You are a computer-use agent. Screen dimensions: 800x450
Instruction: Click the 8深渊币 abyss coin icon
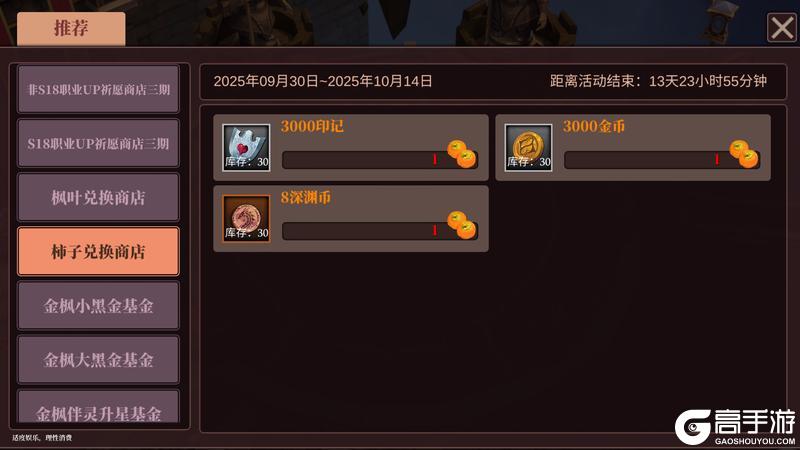246,218
